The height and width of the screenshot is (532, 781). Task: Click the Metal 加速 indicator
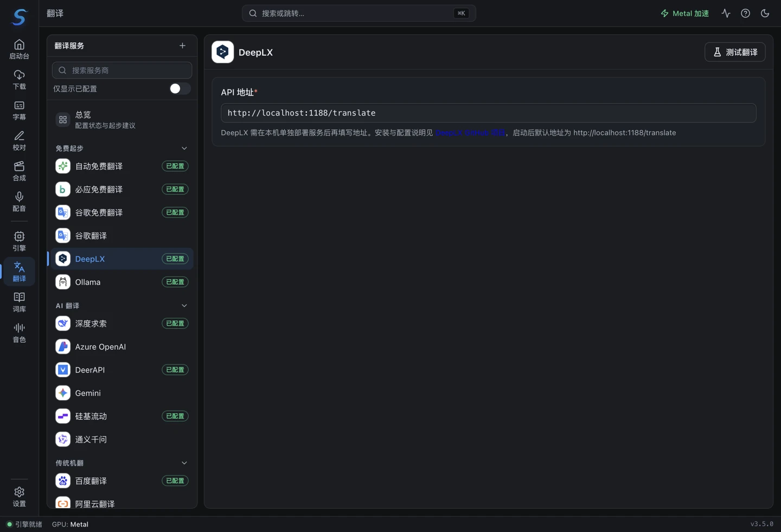point(684,14)
